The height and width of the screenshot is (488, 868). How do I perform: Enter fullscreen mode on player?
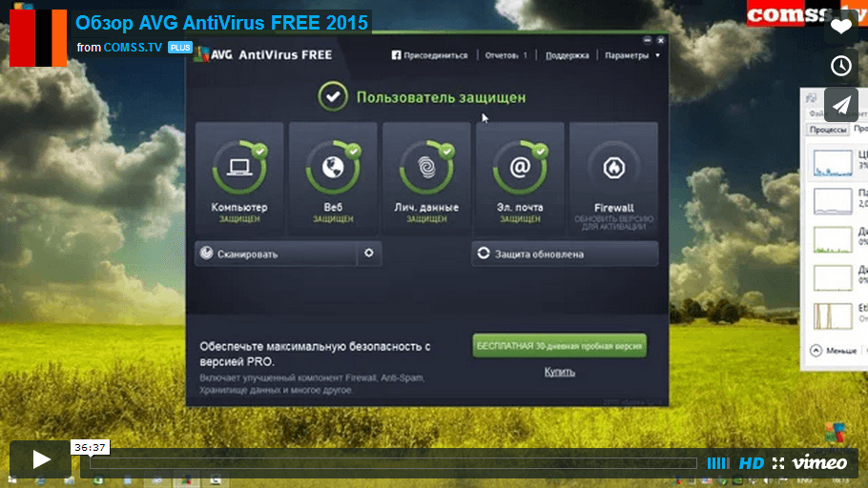point(778,463)
